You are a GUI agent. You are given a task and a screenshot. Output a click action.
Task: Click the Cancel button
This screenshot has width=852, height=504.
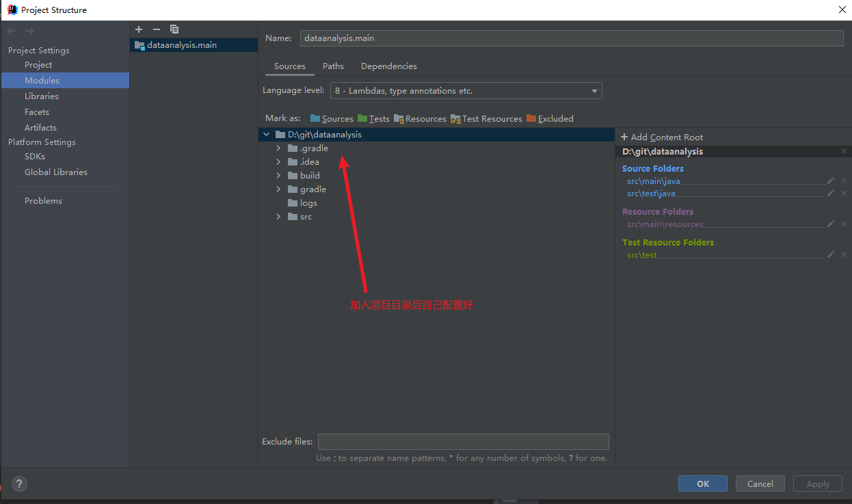click(760, 483)
